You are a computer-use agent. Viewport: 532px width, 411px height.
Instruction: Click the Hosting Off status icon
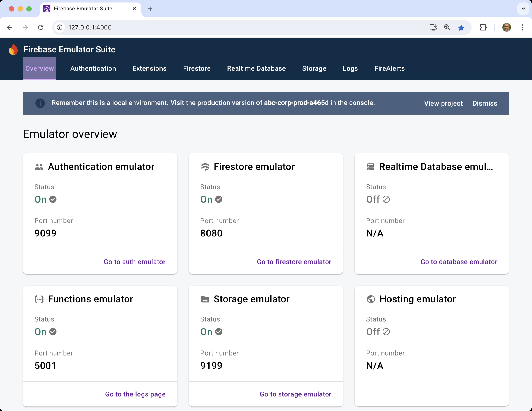(x=386, y=332)
